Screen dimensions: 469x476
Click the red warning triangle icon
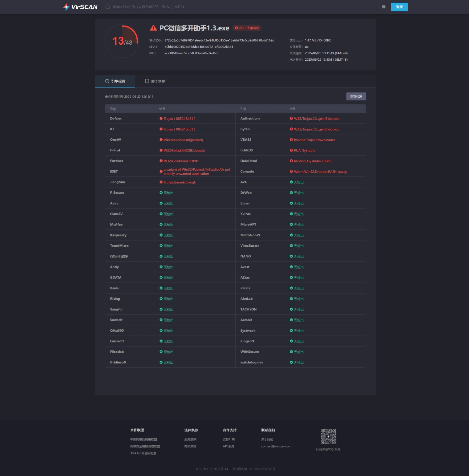[153, 28]
